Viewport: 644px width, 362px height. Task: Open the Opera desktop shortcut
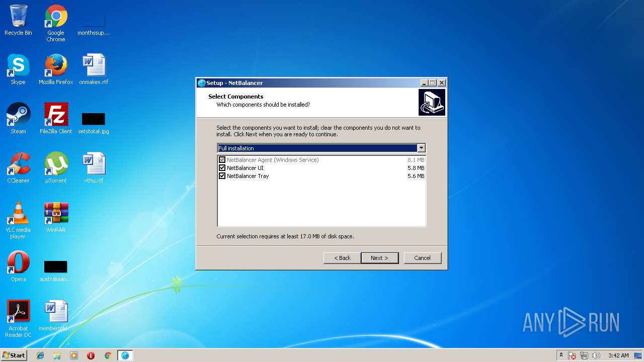coord(18,266)
